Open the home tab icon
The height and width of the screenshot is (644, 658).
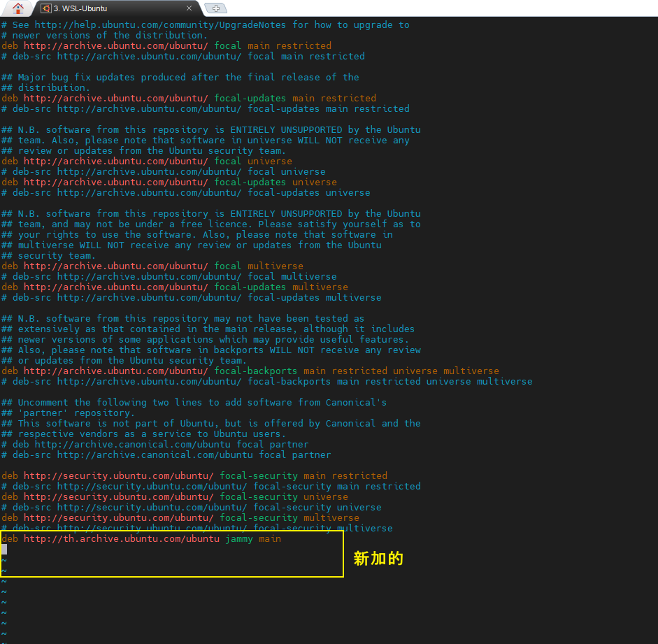tap(17, 8)
